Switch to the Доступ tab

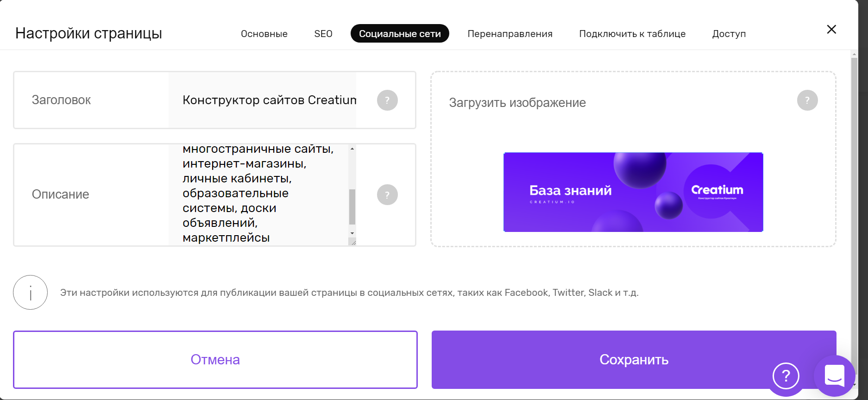coord(729,34)
